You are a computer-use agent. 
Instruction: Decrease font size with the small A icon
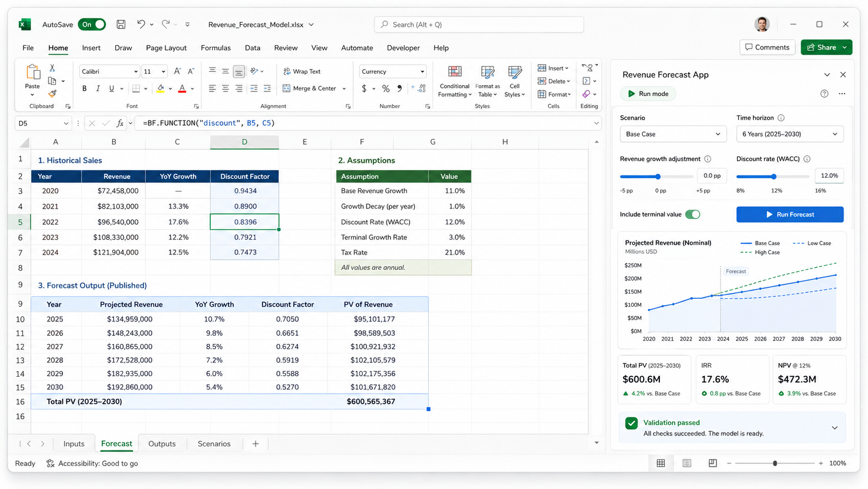191,71
